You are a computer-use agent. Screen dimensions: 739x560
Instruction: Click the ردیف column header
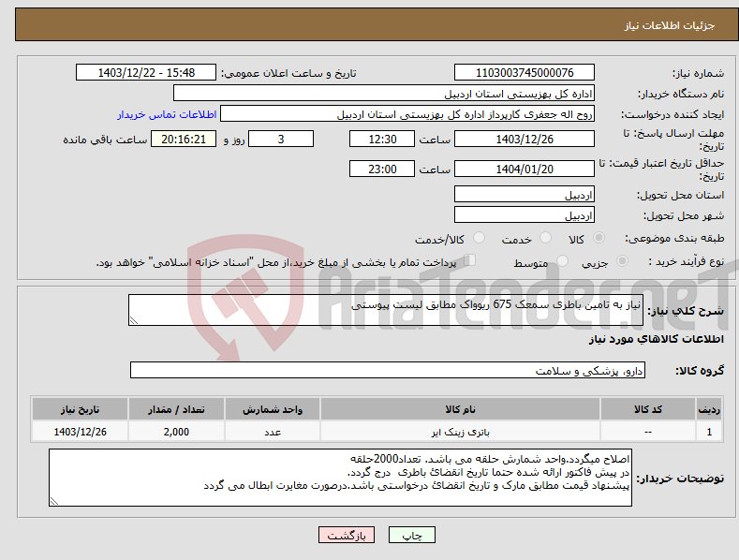(709, 409)
